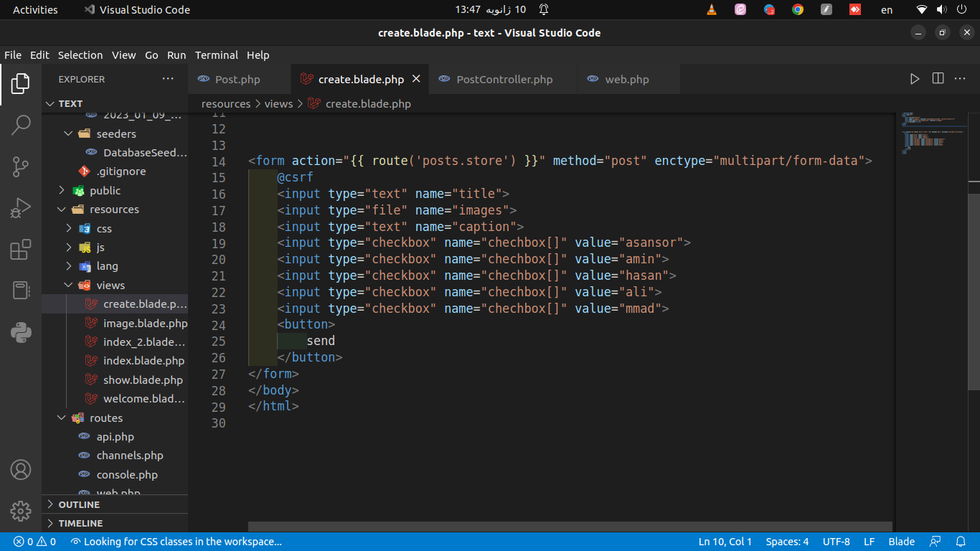
Task: Expand the TIMELINE section
Action: click(115, 523)
